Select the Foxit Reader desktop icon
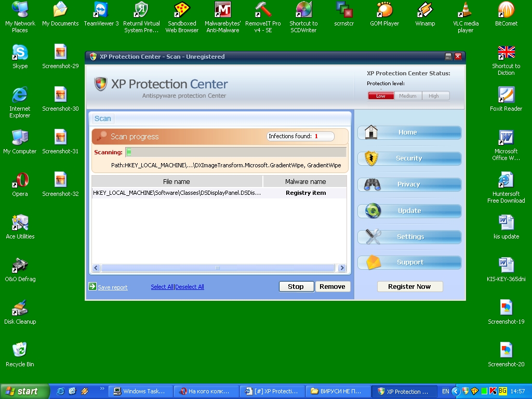 pos(506,99)
